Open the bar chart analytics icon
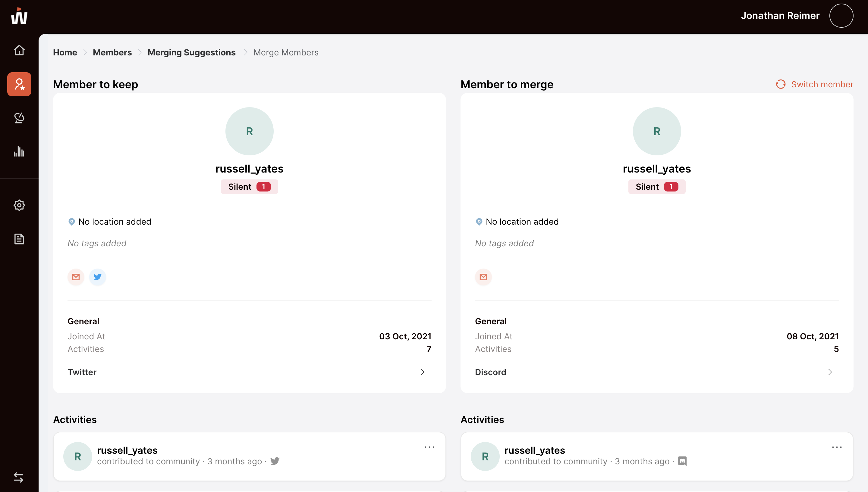This screenshot has height=492, width=868. [19, 152]
